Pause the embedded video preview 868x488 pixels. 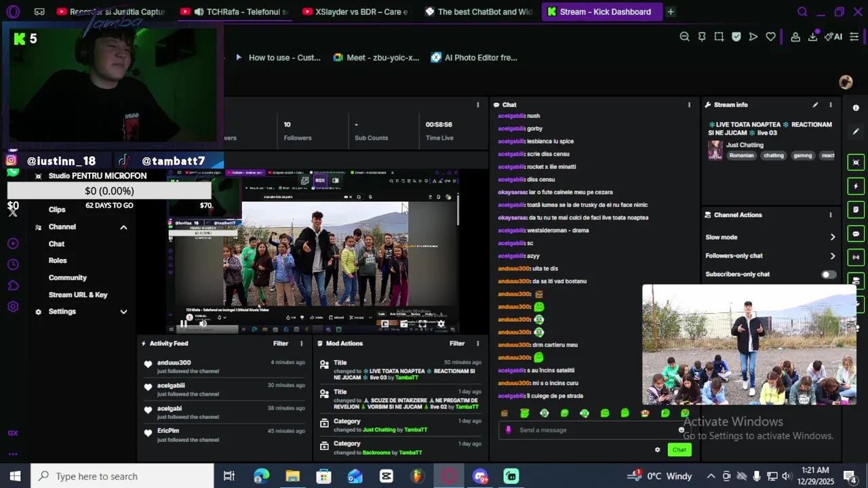(183, 324)
